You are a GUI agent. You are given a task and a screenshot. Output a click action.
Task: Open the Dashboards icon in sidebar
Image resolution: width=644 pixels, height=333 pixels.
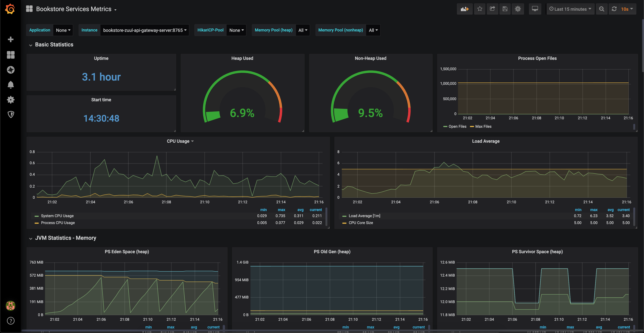point(11,55)
